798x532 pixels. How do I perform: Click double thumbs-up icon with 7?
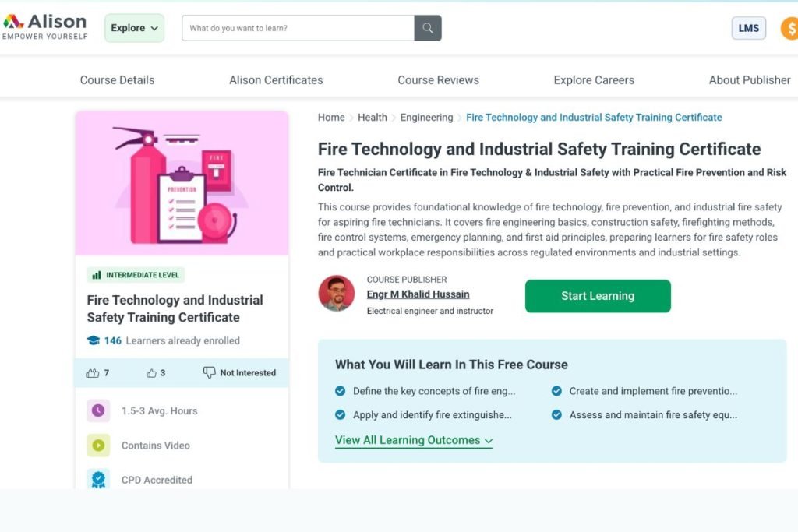[x=93, y=373]
